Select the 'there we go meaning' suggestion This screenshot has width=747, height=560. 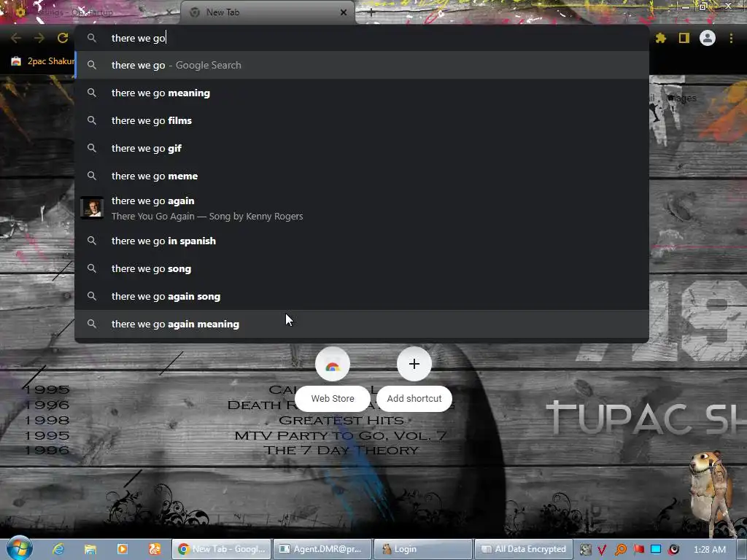(362, 93)
